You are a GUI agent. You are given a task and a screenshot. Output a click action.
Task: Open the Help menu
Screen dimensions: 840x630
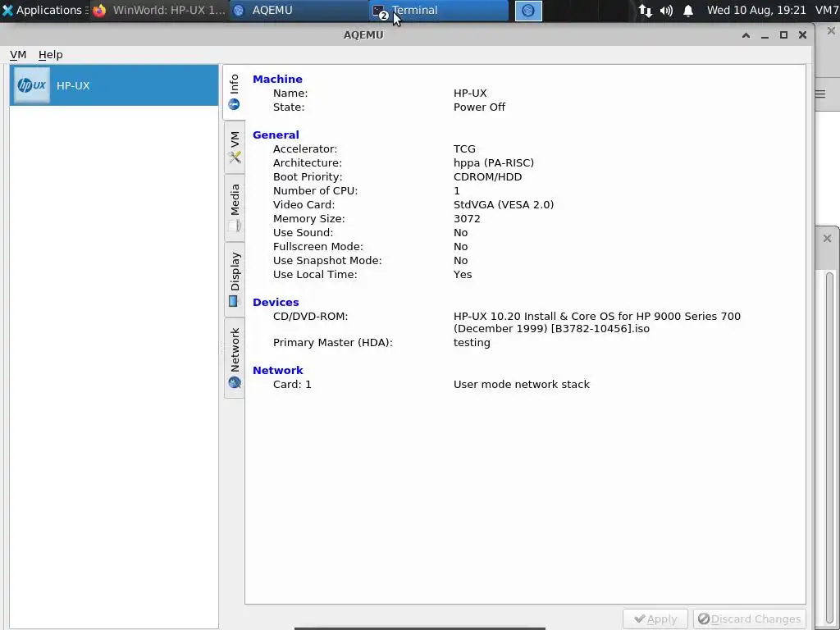(x=50, y=55)
